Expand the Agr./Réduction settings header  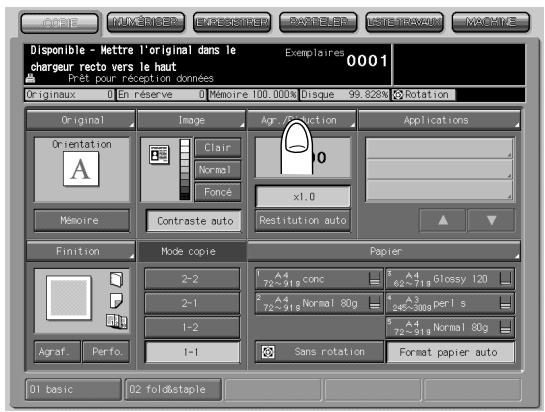(x=302, y=120)
